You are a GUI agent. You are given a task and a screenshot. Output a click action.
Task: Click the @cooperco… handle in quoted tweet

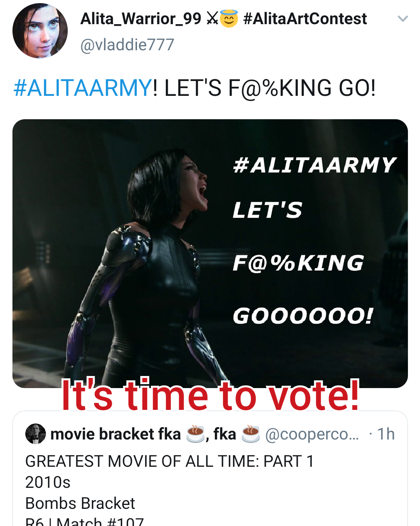312,434
